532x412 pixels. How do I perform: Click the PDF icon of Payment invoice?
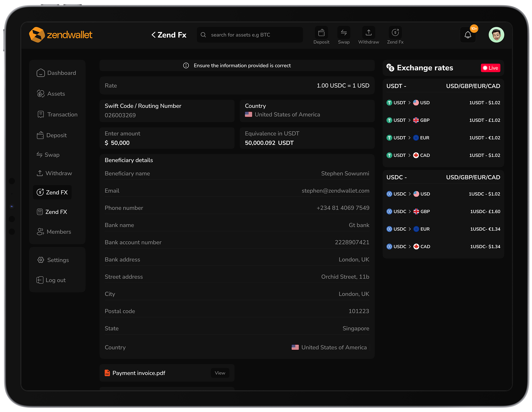coord(107,373)
